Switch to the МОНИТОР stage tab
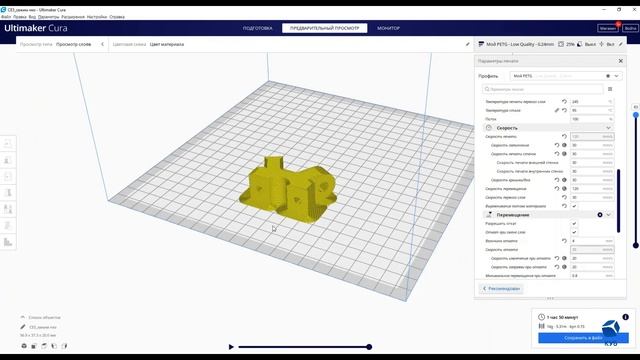Viewport: 640px width, 360px height. 388,28
